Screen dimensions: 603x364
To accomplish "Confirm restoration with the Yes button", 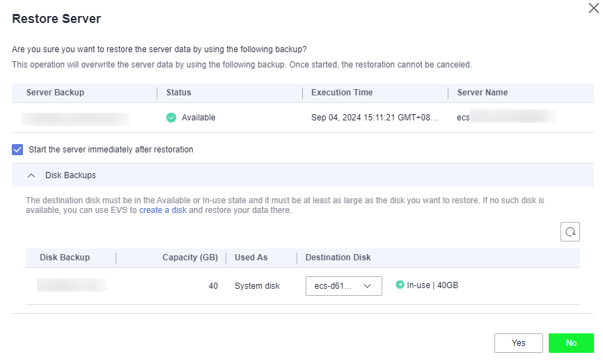I will (x=518, y=343).
